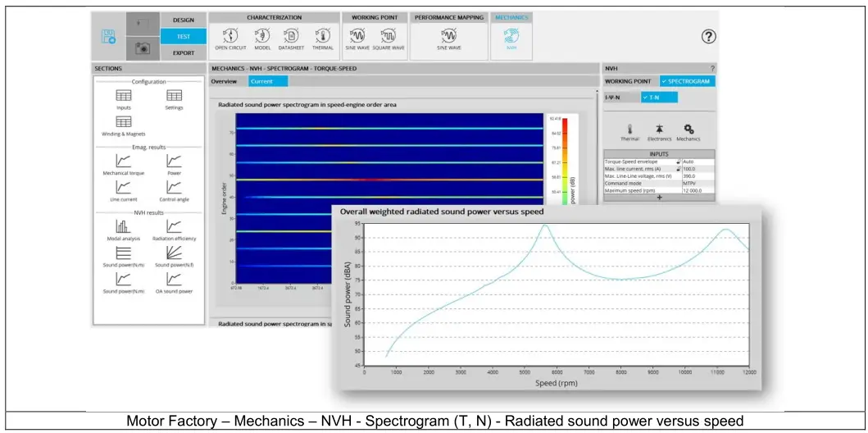Screen dimensions: 868x433
Task: Select the Mechanics gears settings icon
Action: pyautogui.click(x=688, y=133)
